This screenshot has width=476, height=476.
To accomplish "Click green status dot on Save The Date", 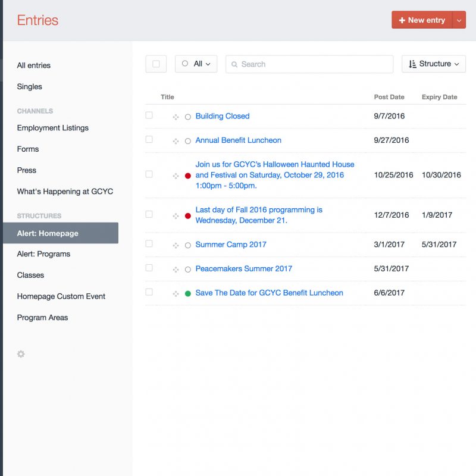I will click(188, 293).
